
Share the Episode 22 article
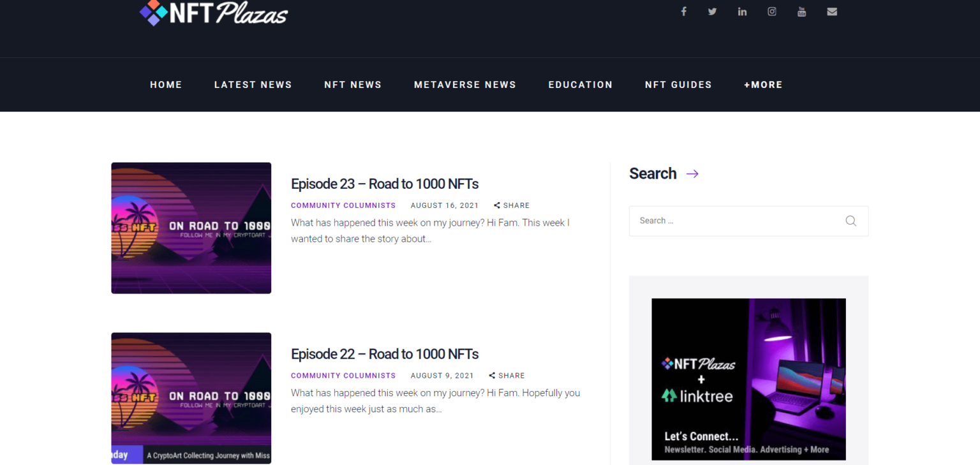pyautogui.click(x=507, y=376)
